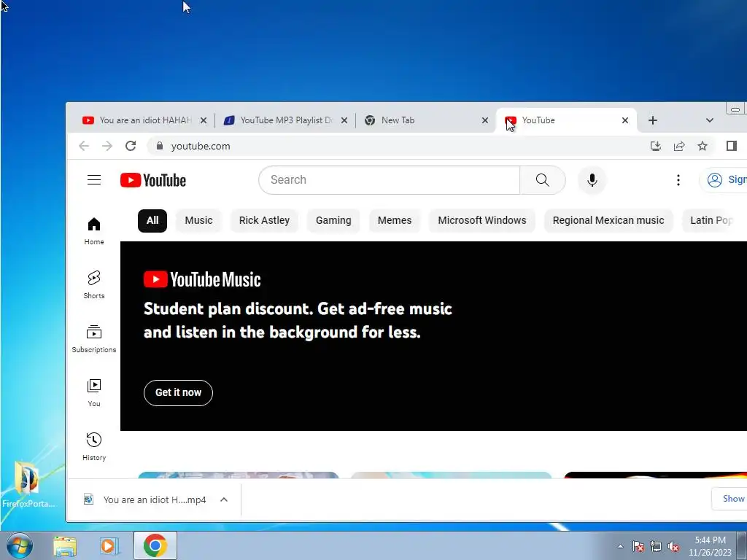The height and width of the screenshot is (560, 747).
Task: Select the Music filter chip
Action: [x=198, y=220]
